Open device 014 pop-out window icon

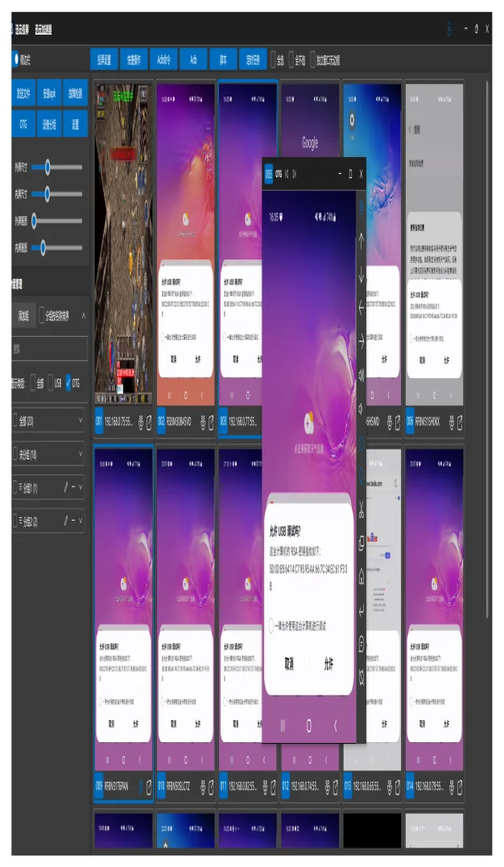(460, 786)
